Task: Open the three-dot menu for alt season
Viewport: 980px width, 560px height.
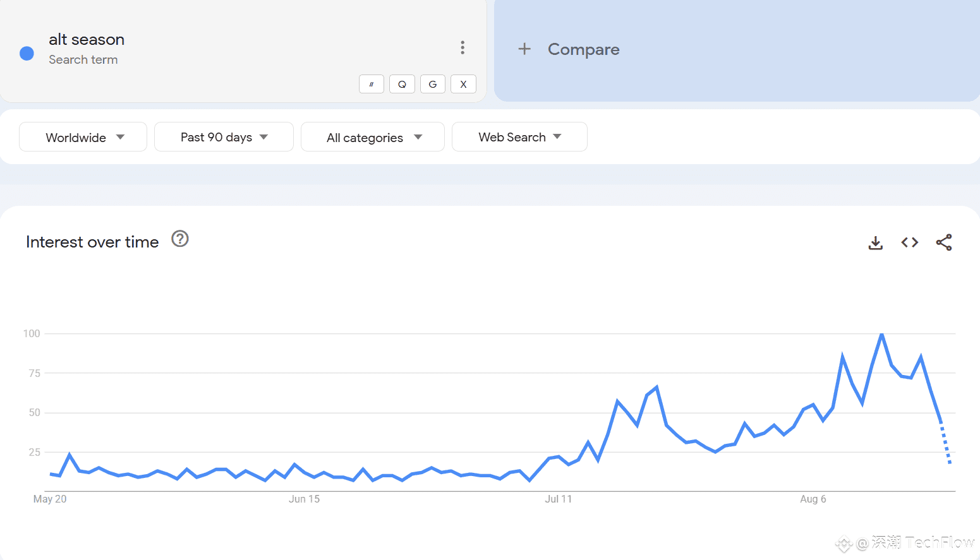Action: point(463,47)
